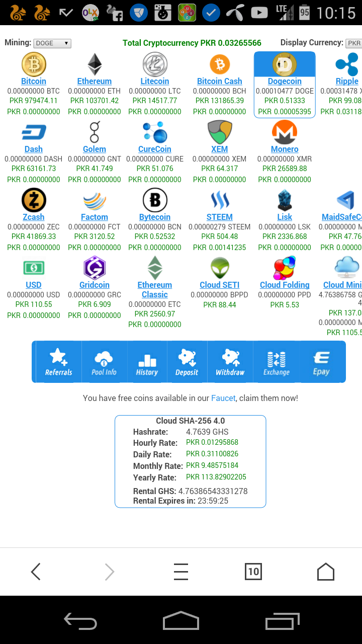Click the Dash logo icon
This screenshot has height=644, width=362.
pos(34,133)
